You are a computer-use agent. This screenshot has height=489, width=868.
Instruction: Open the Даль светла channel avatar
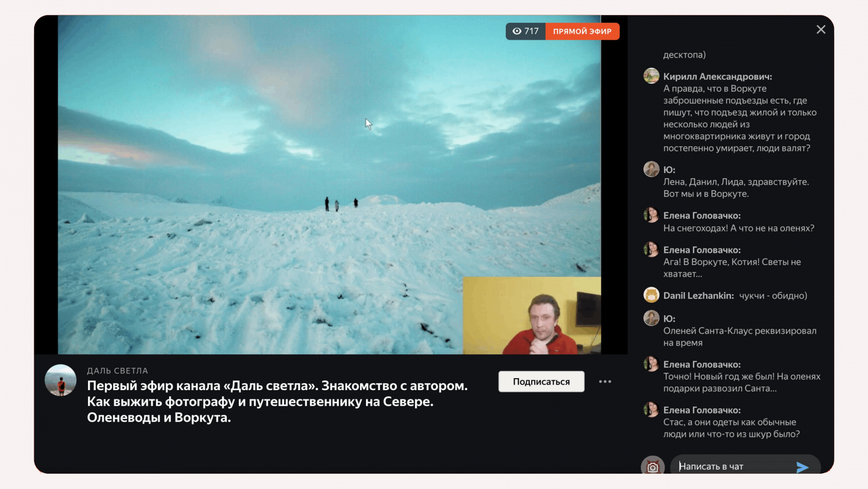click(x=60, y=380)
